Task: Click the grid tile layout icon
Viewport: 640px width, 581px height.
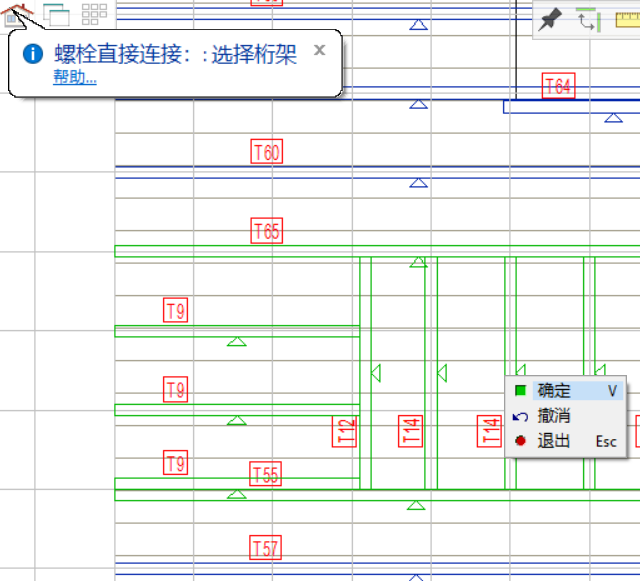Action: pos(94,15)
